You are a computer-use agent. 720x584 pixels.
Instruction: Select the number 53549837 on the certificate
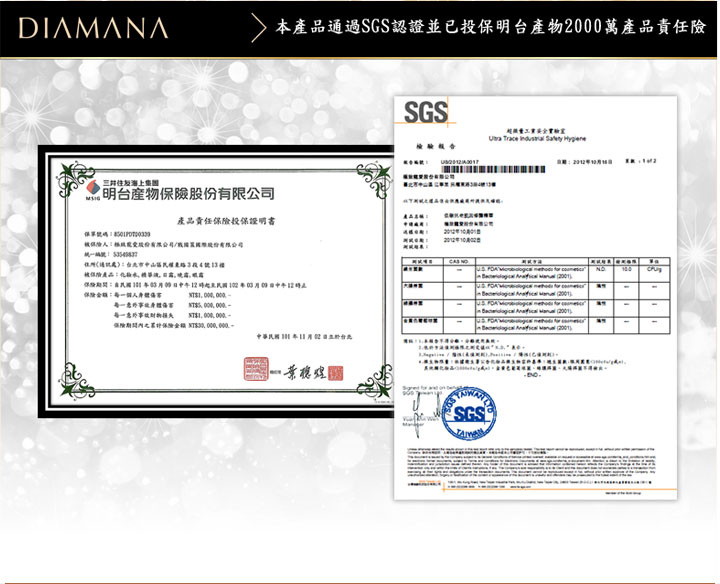pos(125,254)
